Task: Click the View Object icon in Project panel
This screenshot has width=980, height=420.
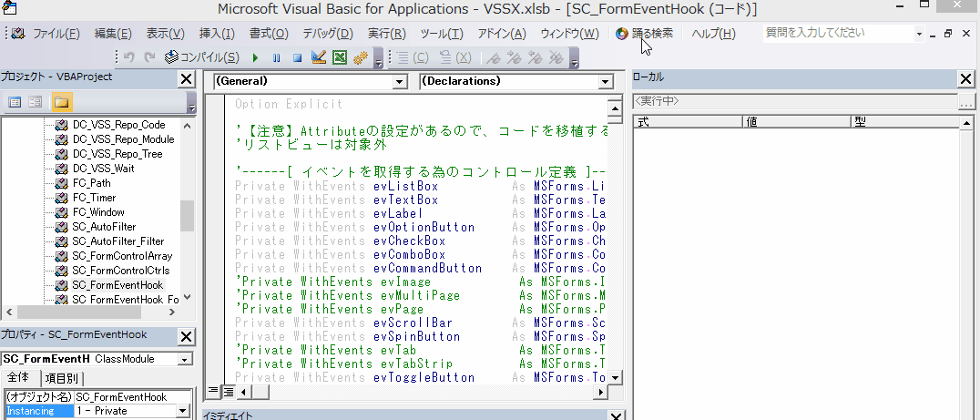Action: pos(36,102)
